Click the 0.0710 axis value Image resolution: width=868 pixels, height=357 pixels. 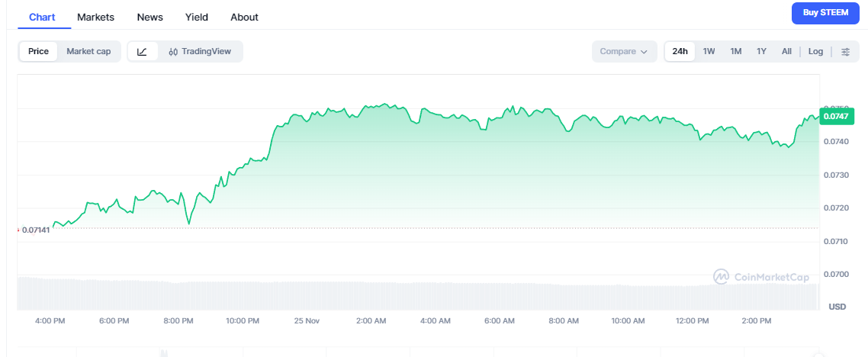coord(835,241)
